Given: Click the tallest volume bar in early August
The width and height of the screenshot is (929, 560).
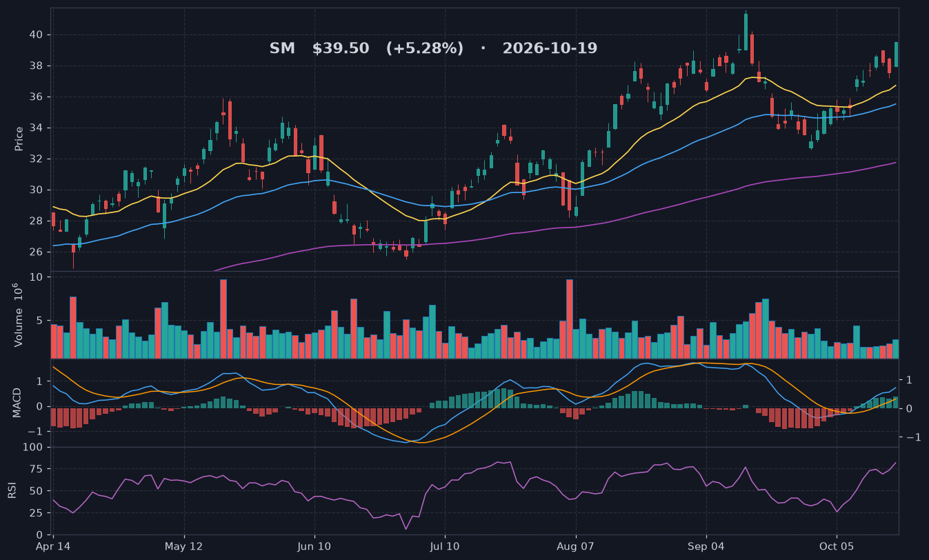Looking at the screenshot, I should click(570, 319).
